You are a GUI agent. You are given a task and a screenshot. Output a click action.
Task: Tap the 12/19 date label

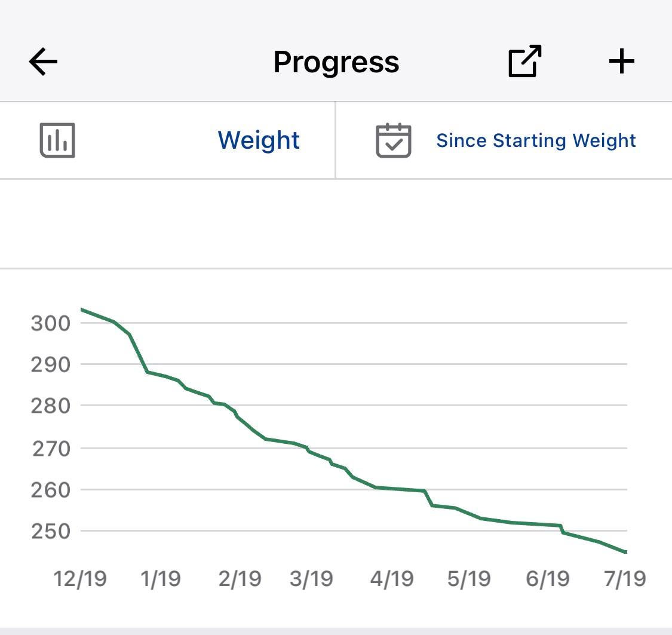[x=80, y=578]
